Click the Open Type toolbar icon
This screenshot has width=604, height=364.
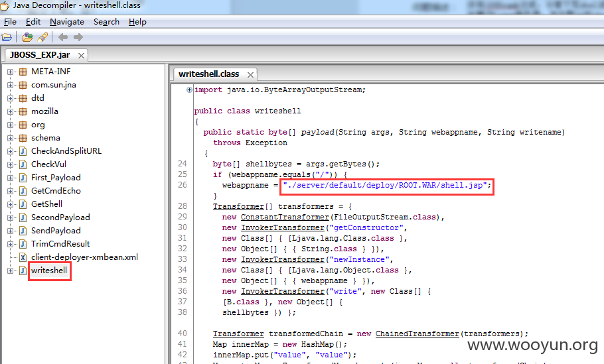click(27, 37)
